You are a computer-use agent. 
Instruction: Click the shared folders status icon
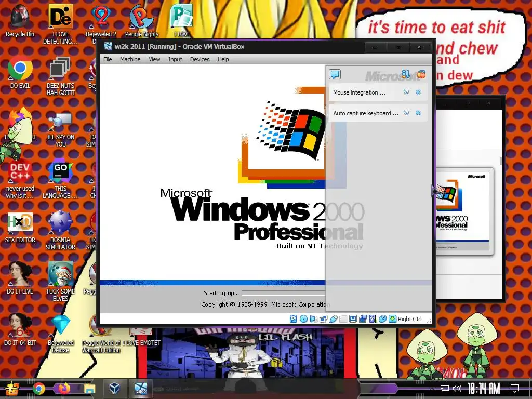[343, 318]
